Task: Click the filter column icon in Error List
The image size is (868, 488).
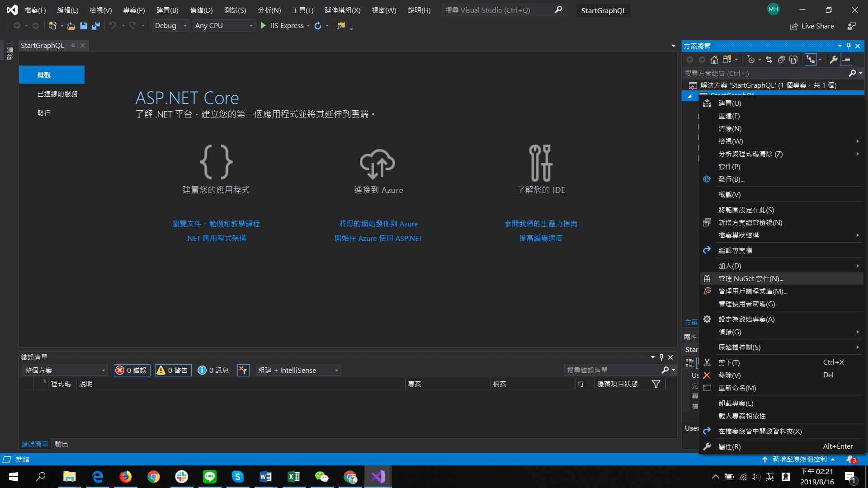Action: (656, 384)
